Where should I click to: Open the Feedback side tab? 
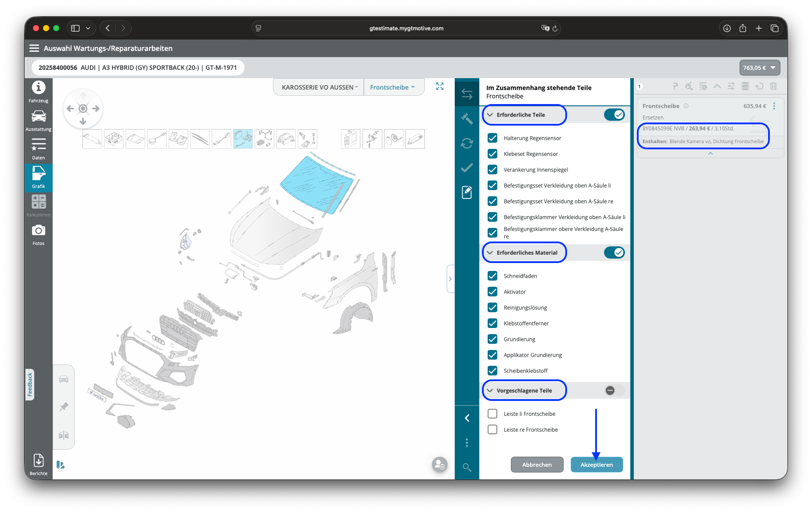point(30,384)
